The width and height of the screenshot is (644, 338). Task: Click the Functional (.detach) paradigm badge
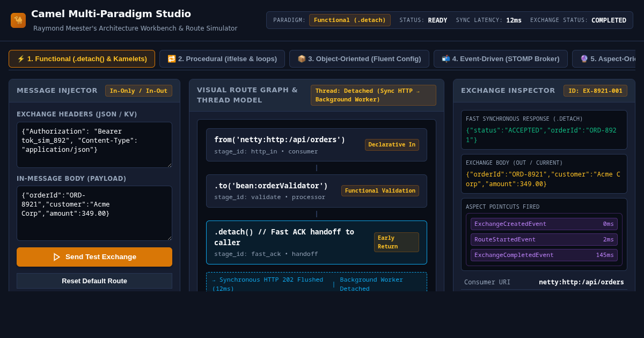(x=350, y=20)
